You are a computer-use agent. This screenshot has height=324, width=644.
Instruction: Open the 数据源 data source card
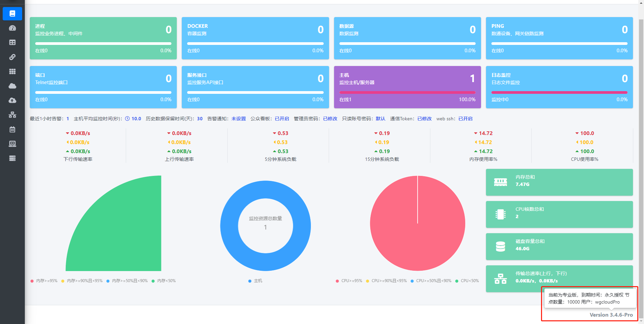pos(408,38)
